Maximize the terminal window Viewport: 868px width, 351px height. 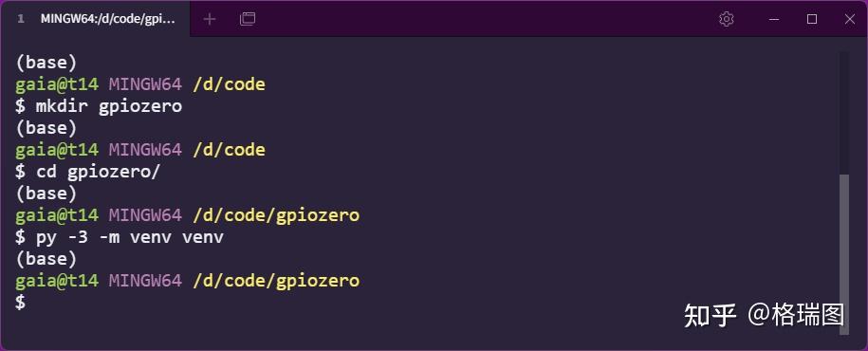tap(812, 19)
